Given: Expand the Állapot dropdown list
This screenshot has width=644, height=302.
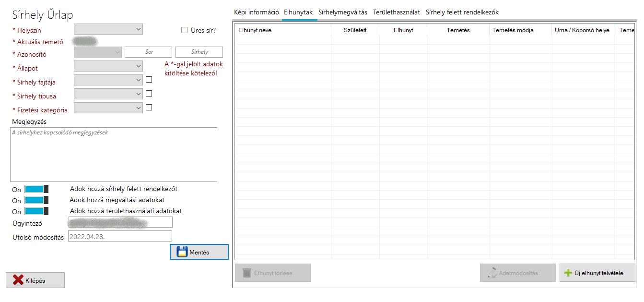Looking at the screenshot, I should pos(108,66).
